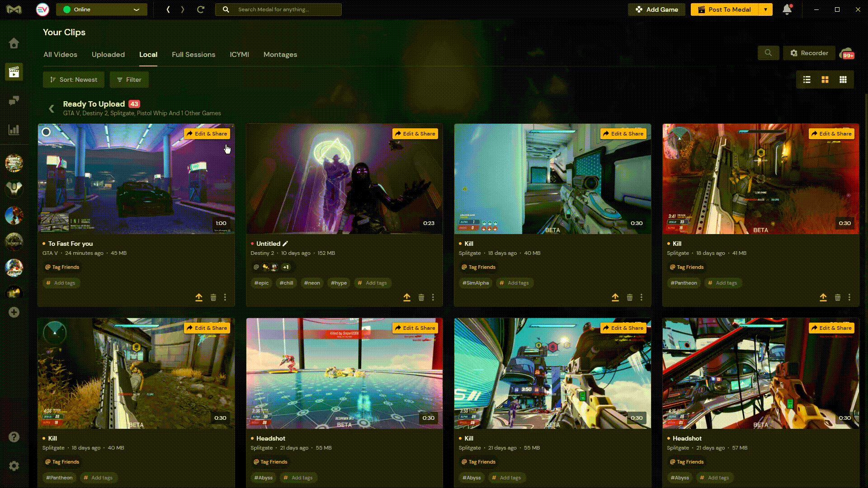
Task: Switch to small grid view layout
Action: (843, 80)
